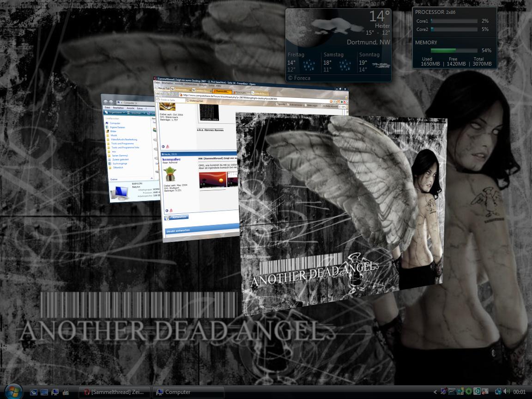532x399 pixels.
Task: Open the Bearbeiten menu in Opera window
Action: click(x=167, y=83)
